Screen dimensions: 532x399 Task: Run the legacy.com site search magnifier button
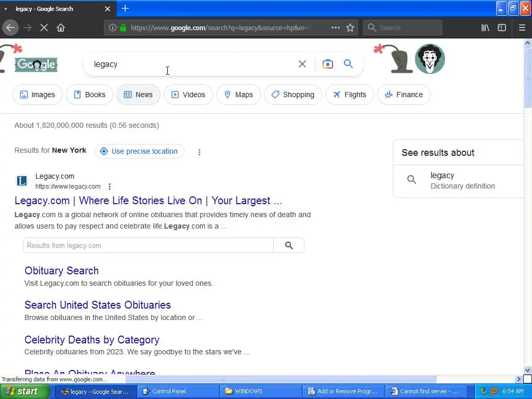click(289, 245)
